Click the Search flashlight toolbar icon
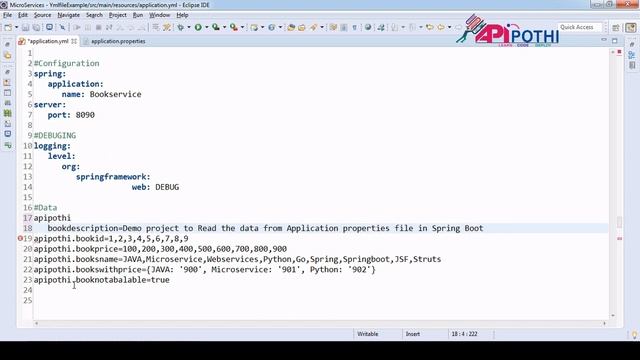Screen dimensions: 640x360 313,27
